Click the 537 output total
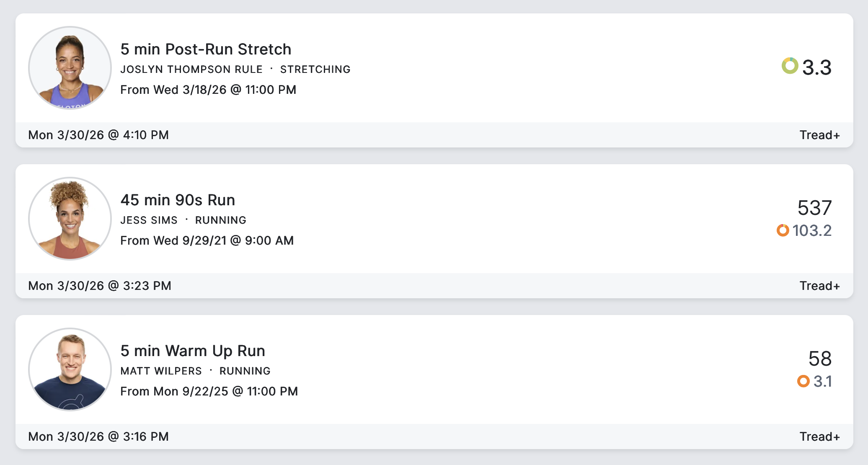 814,208
